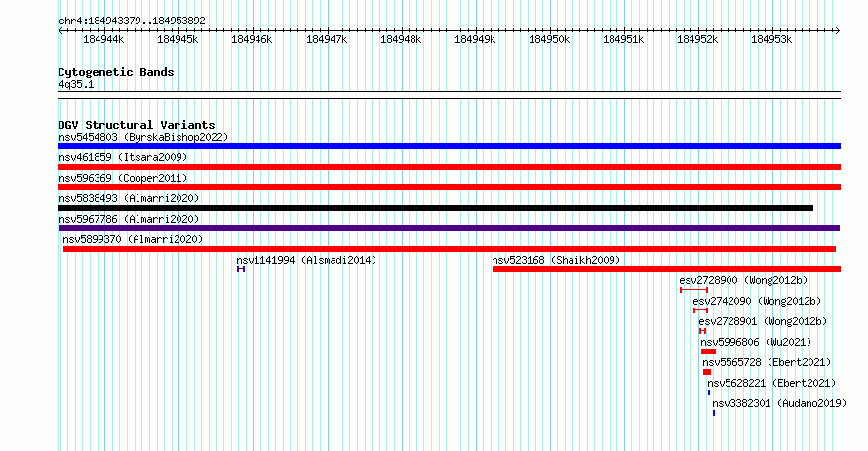Click the ruler's right end arrow

click(x=838, y=31)
